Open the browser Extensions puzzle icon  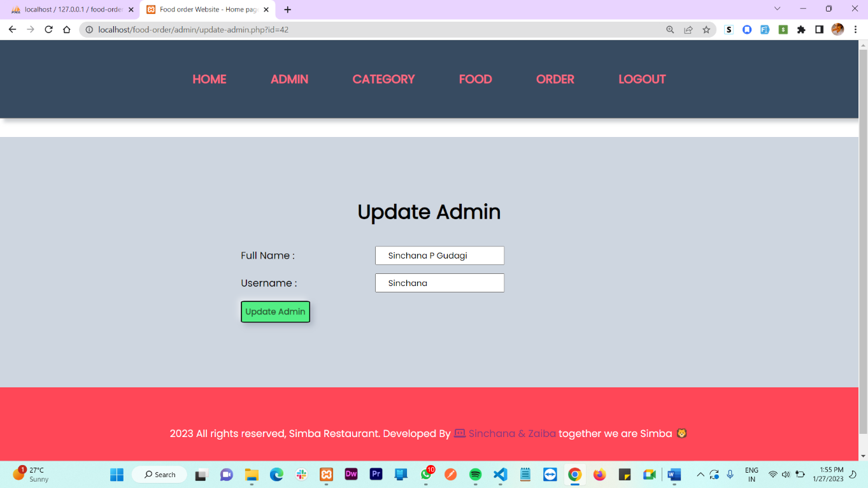pos(801,29)
